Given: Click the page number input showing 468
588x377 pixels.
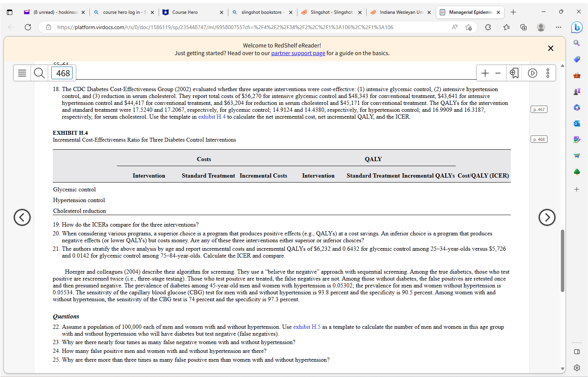Looking at the screenshot, I should (x=62, y=73).
